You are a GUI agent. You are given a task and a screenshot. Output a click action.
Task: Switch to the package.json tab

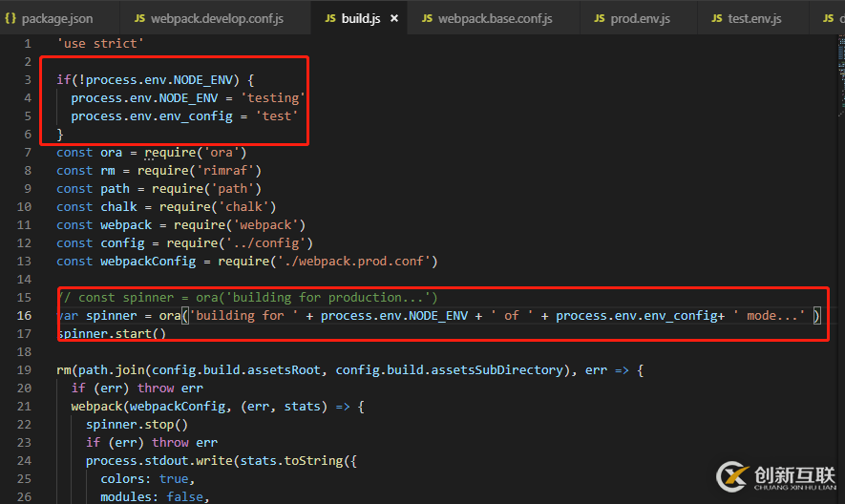pyautogui.click(x=57, y=18)
